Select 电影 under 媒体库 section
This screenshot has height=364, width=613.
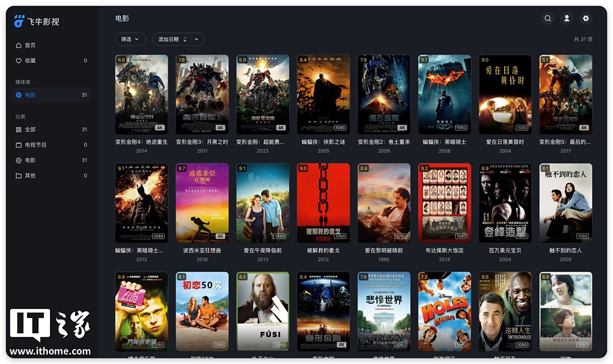pyautogui.click(x=30, y=95)
